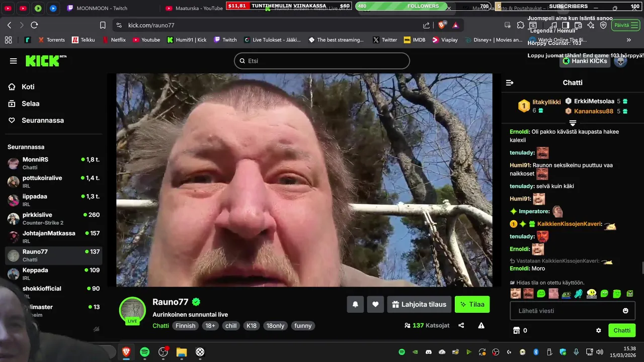Click the Lähetä viesti chat input
The image size is (644, 362).
tap(573, 311)
